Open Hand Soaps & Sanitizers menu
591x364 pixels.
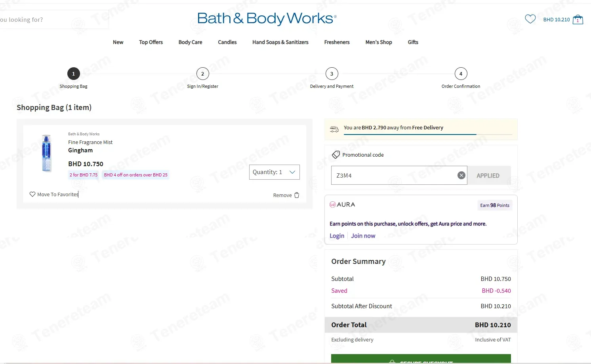coord(280,42)
